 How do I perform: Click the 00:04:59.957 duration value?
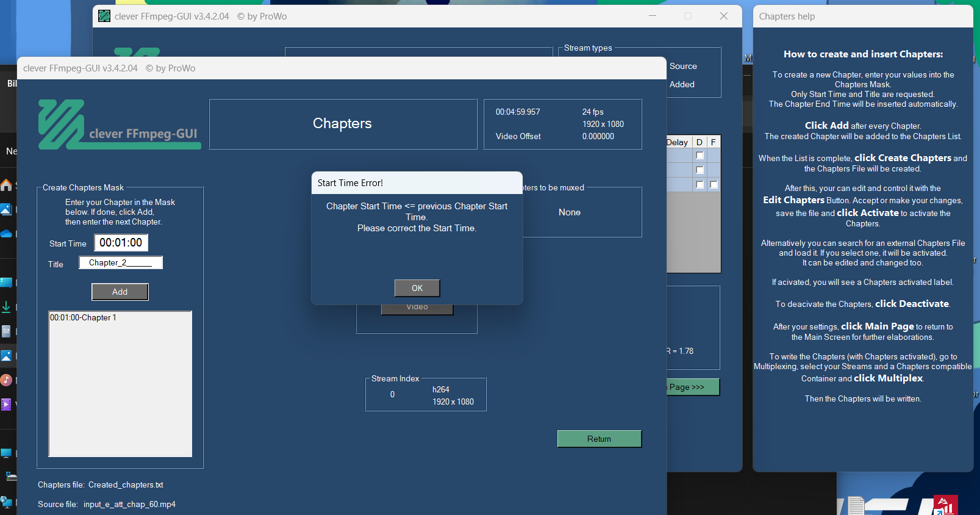pos(518,112)
